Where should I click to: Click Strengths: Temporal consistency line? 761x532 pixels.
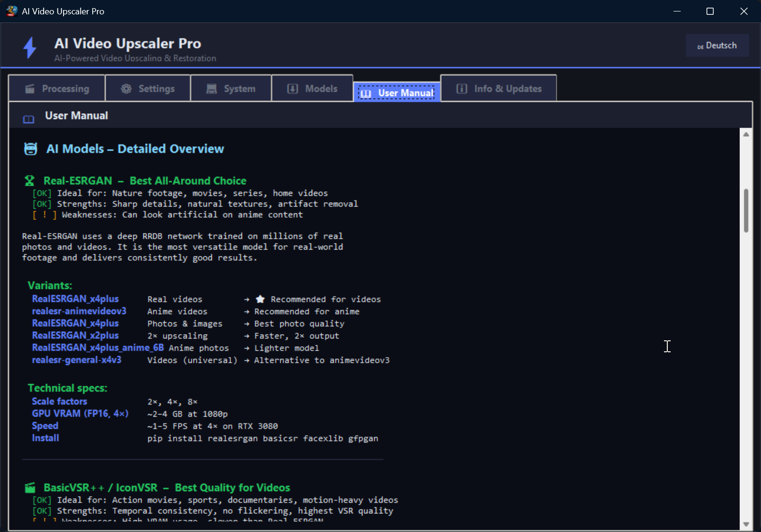pos(213,510)
